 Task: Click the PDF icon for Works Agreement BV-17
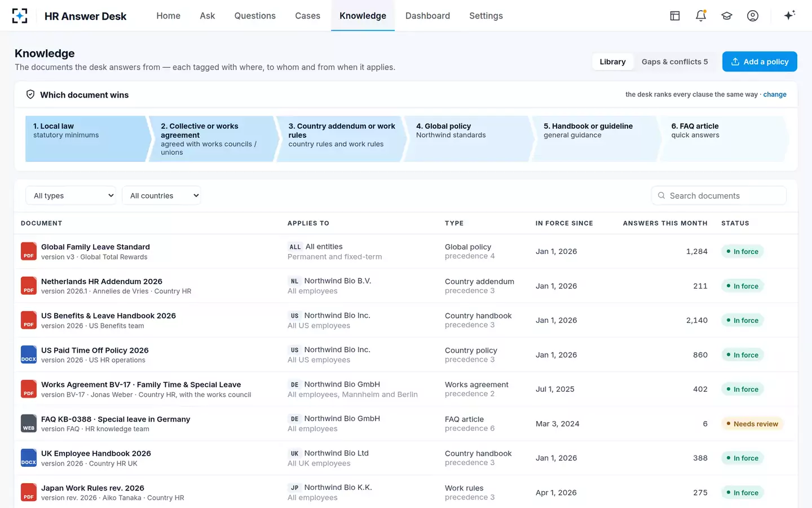pos(29,389)
